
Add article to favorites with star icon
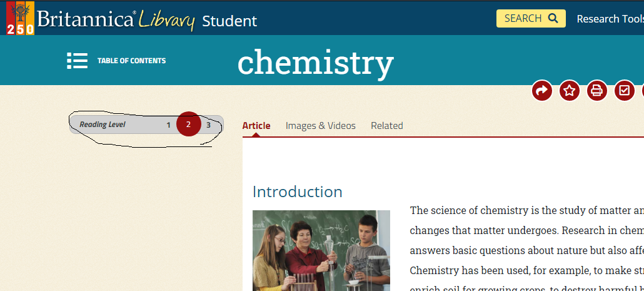[x=569, y=90]
